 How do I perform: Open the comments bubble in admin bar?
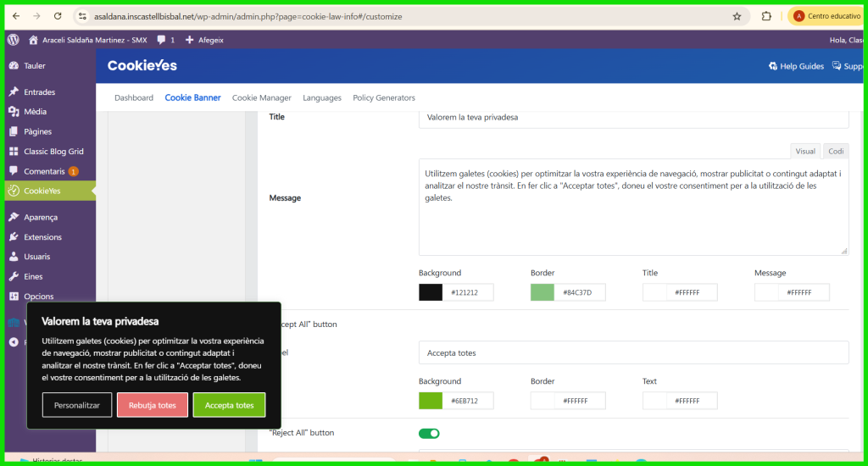tap(161, 40)
